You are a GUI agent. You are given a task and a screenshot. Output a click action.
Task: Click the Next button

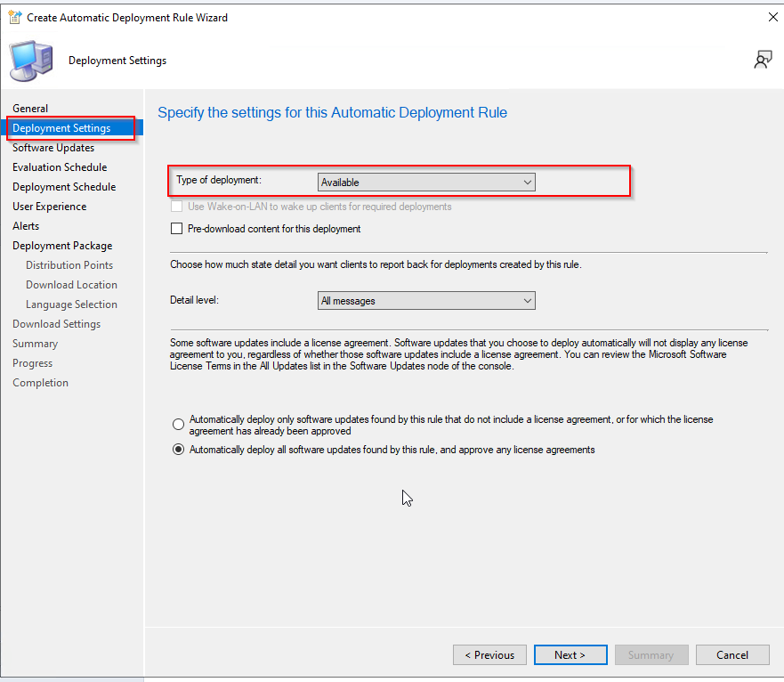570,654
